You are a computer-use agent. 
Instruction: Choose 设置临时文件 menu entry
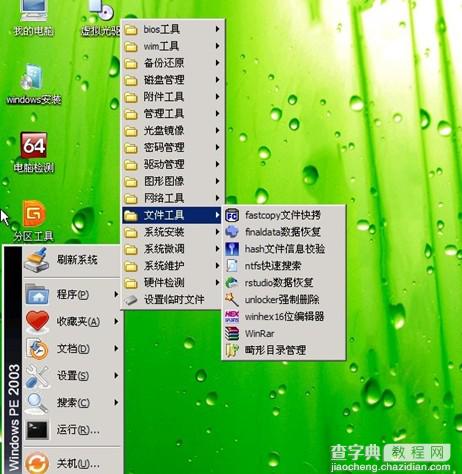172,300
